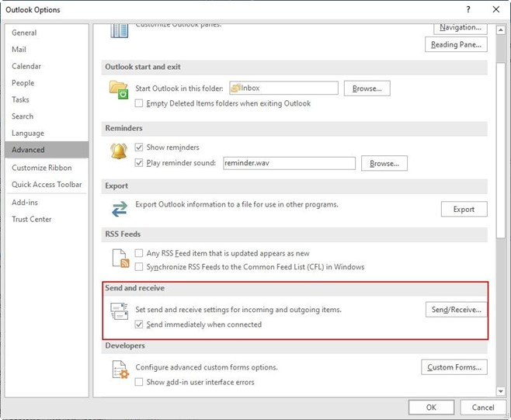Screen dimensions: 511x420
Task: Click the 'Export' section header text
Action: [116, 186]
